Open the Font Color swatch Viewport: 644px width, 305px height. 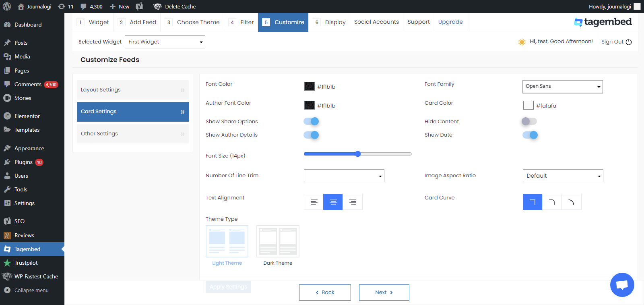(x=309, y=86)
